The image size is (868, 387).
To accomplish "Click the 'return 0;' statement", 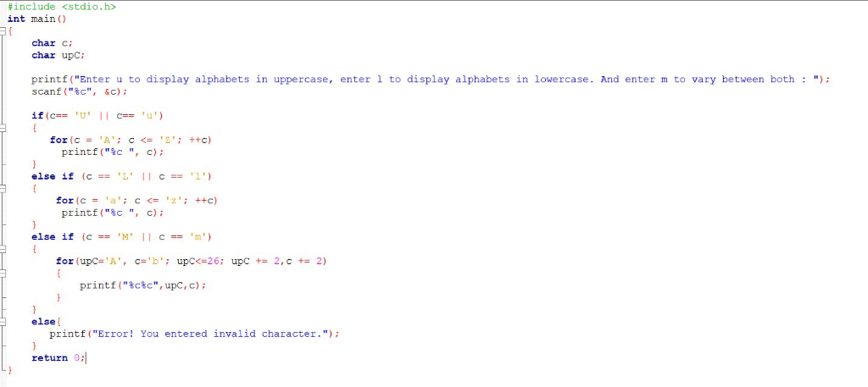I will pyautogui.click(x=58, y=357).
